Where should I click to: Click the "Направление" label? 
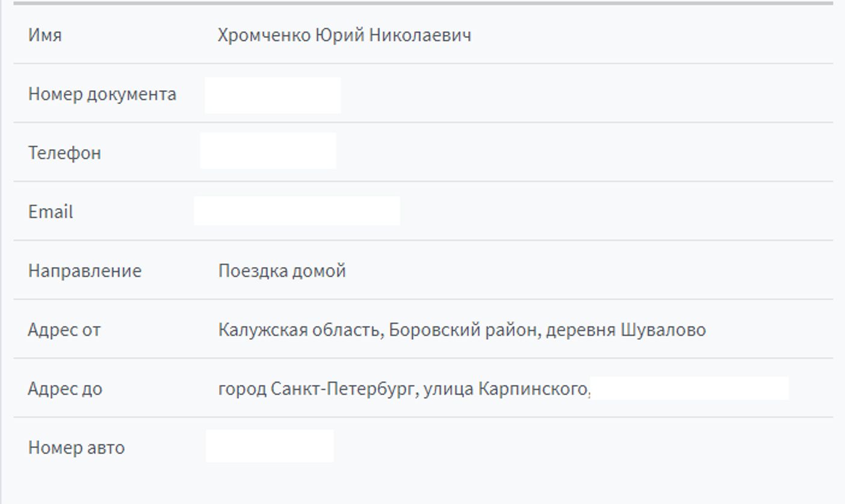tap(85, 271)
